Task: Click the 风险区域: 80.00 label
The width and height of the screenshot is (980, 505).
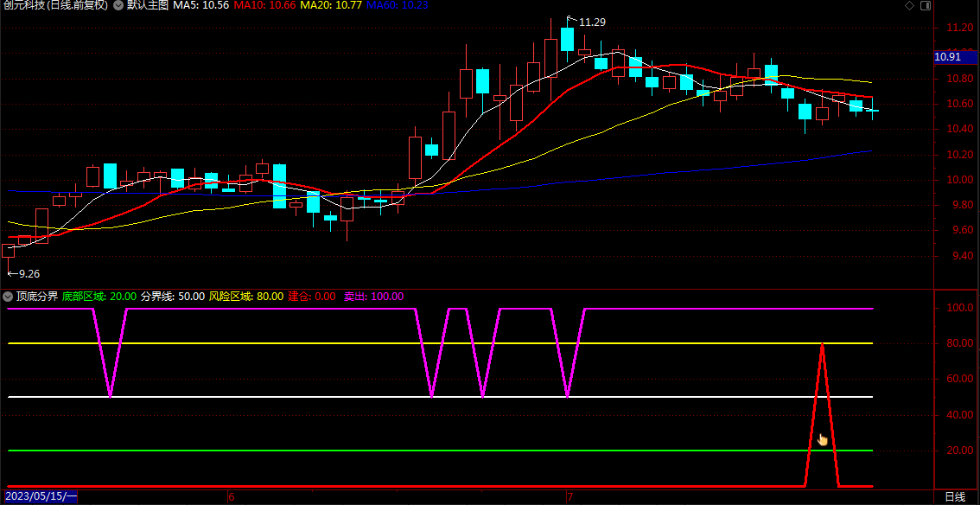Action: tap(245, 297)
